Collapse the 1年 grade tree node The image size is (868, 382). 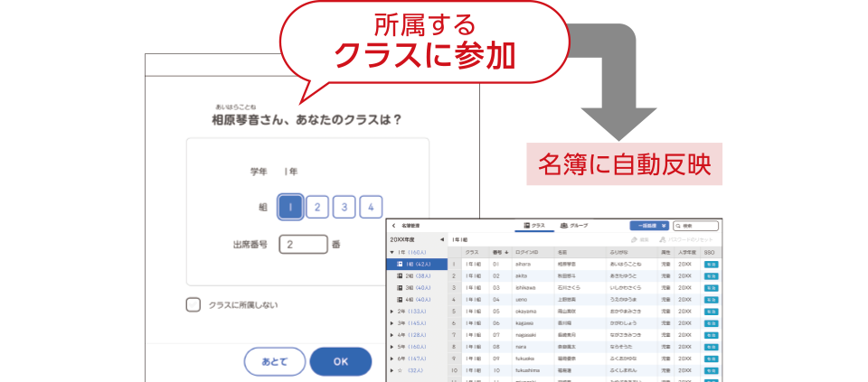[x=391, y=252]
